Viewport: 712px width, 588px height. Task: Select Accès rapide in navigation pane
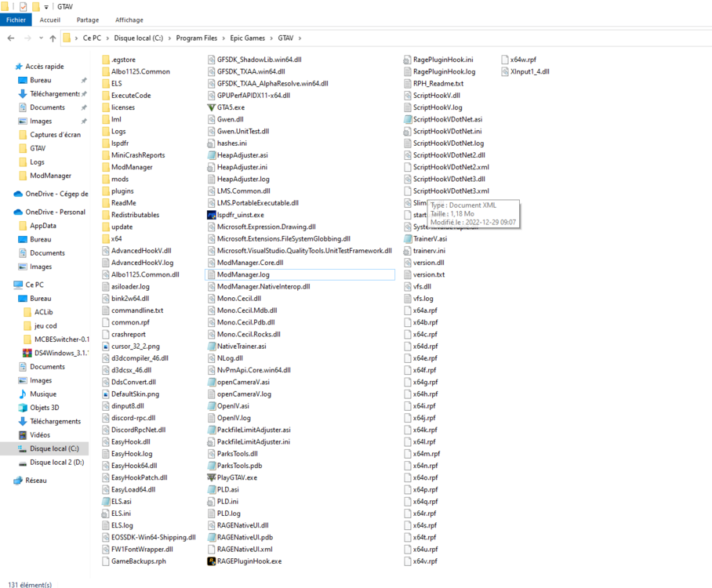click(x=45, y=67)
